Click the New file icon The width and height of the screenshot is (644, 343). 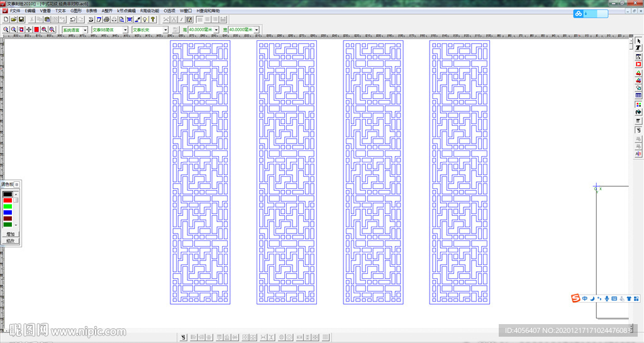pyautogui.click(x=6, y=20)
